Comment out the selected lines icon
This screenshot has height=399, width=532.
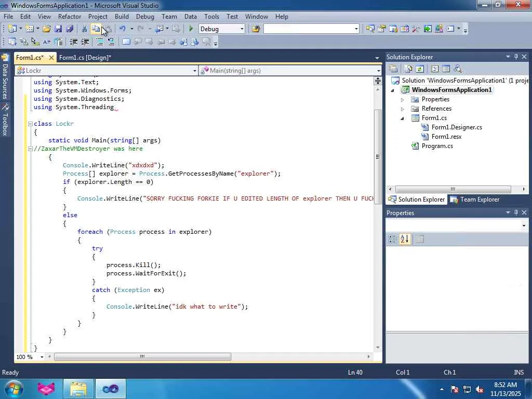click(100, 42)
